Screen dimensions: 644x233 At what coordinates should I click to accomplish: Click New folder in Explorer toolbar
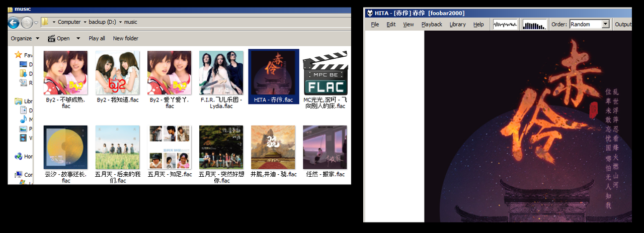tap(126, 38)
